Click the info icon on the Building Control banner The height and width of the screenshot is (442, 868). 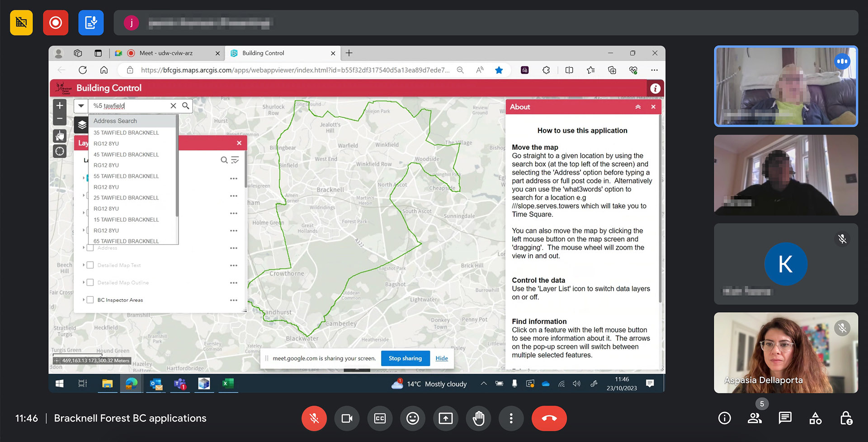click(655, 88)
